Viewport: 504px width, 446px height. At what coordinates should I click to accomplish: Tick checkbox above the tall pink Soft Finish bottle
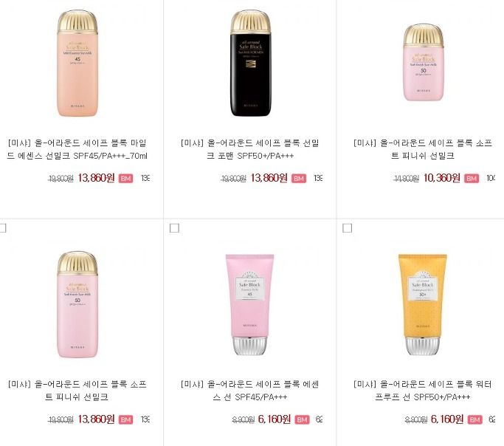point(2,228)
